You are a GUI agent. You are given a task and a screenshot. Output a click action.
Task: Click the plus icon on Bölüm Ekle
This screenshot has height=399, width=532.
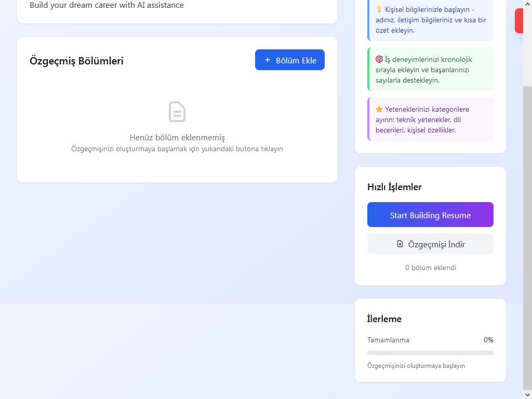point(268,60)
